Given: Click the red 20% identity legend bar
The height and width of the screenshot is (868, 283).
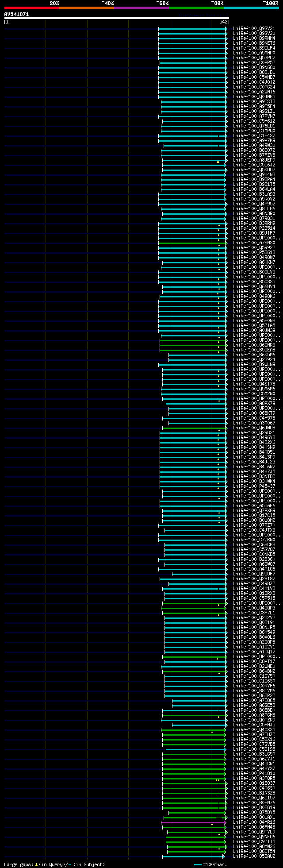Looking at the screenshot, I should tap(32, 8).
